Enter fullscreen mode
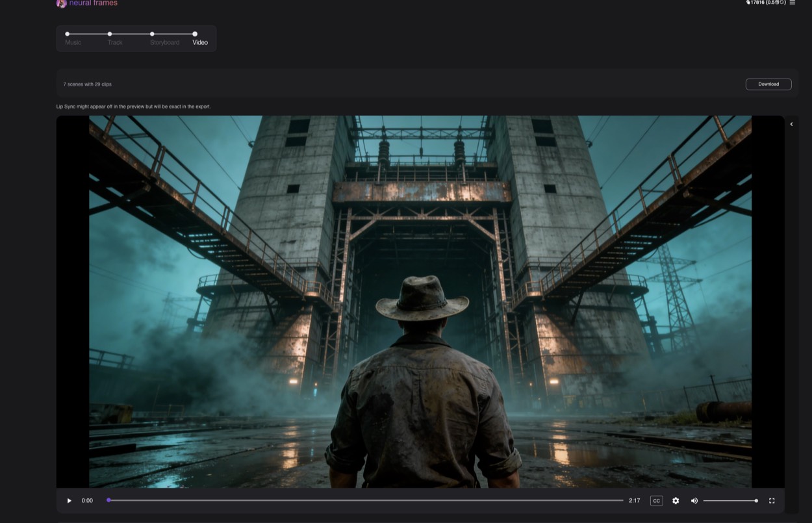 [x=772, y=501]
